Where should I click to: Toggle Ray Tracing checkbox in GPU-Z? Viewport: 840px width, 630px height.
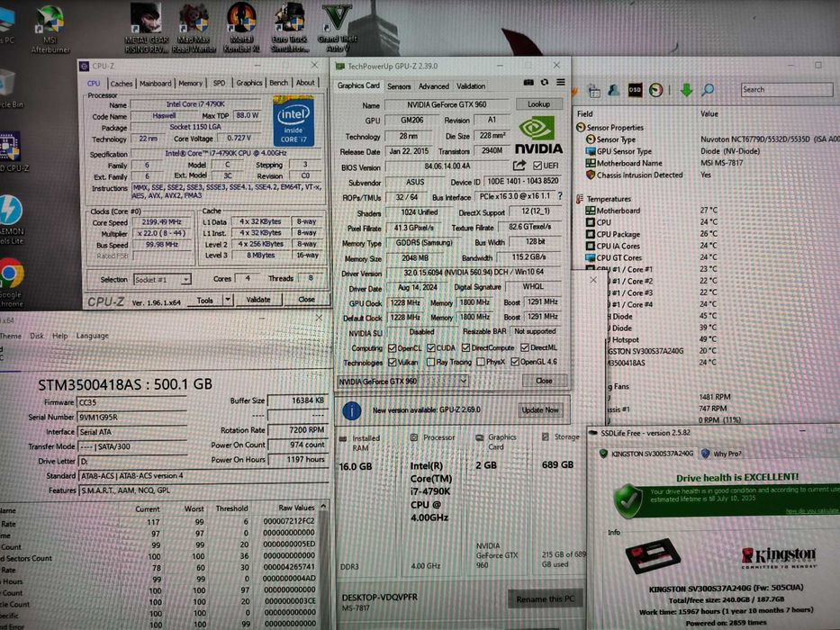[x=430, y=362]
